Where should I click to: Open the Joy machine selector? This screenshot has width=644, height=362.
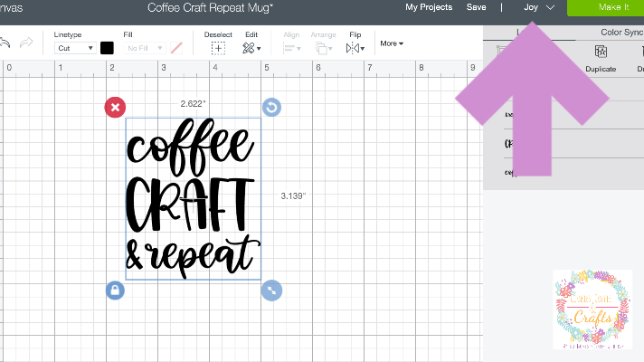[539, 7]
